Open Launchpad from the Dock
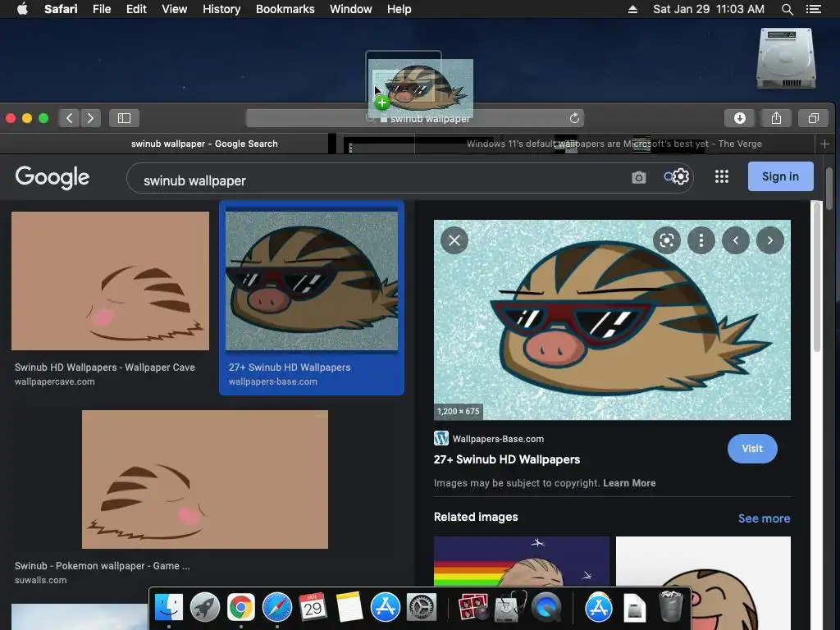The width and height of the screenshot is (840, 630). pyautogui.click(x=204, y=608)
